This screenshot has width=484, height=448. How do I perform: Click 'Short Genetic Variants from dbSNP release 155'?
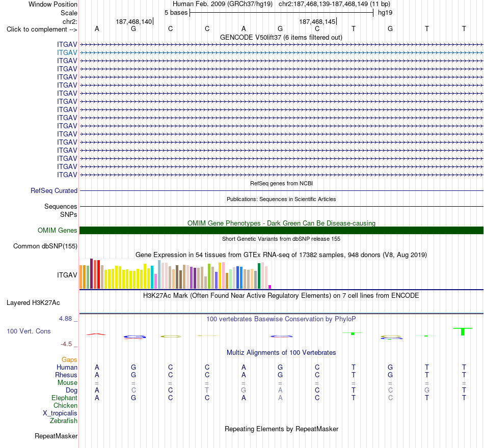click(281, 239)
